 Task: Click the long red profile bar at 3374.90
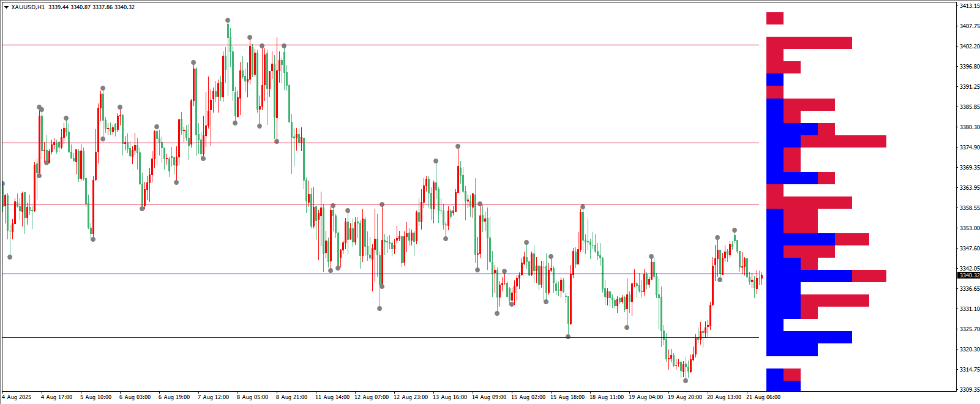(843, 141)
